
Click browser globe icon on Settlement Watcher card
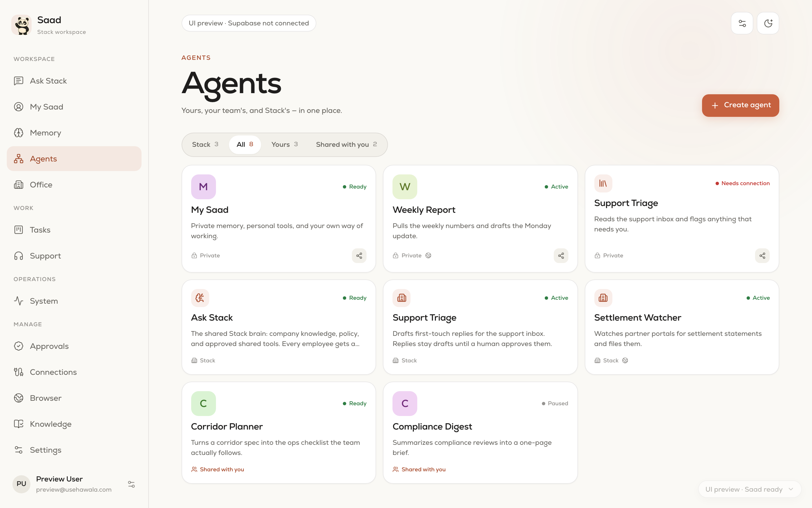click(x=625, y=360)
